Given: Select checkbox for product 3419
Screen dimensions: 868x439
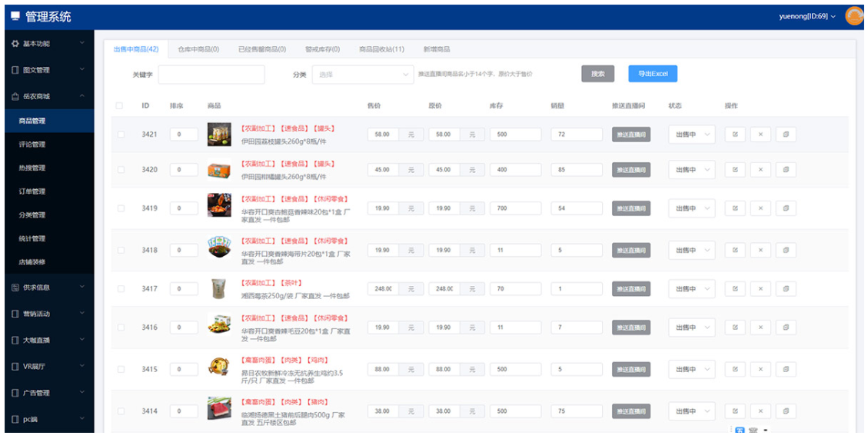Looking at the screenshot, I should tap(121, 208).
